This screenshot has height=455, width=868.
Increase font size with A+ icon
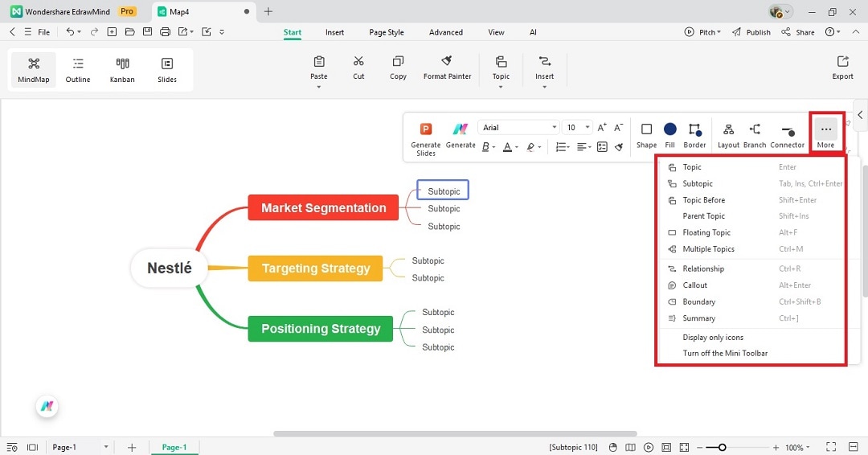602,127
